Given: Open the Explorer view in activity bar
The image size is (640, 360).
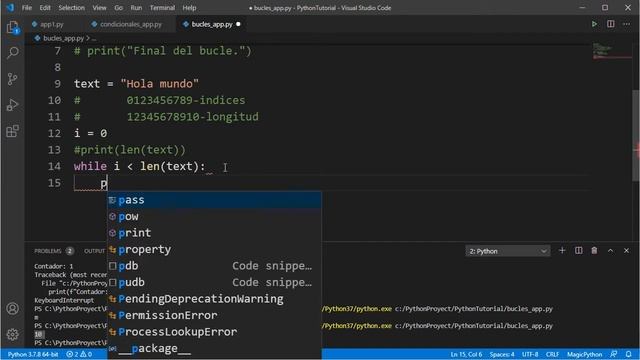Looking at the screenshot, I should coord(13,27).
